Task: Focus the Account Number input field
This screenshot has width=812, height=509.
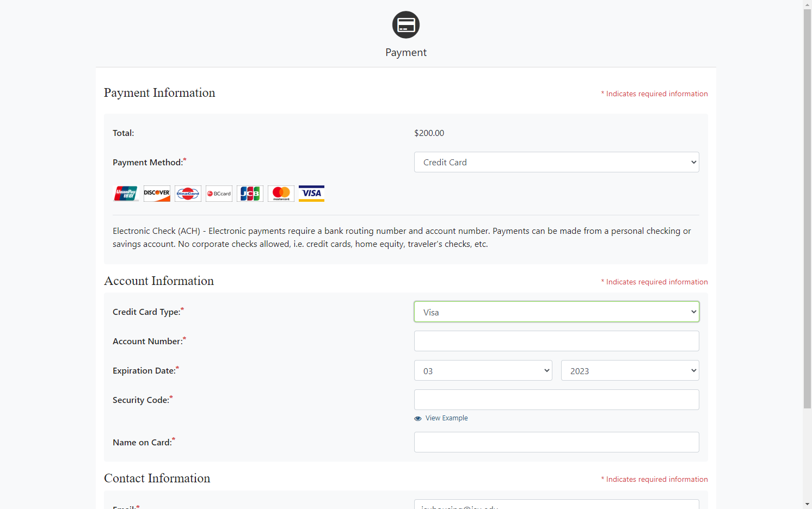Action: pyautogui.click(x=557, y=341)
